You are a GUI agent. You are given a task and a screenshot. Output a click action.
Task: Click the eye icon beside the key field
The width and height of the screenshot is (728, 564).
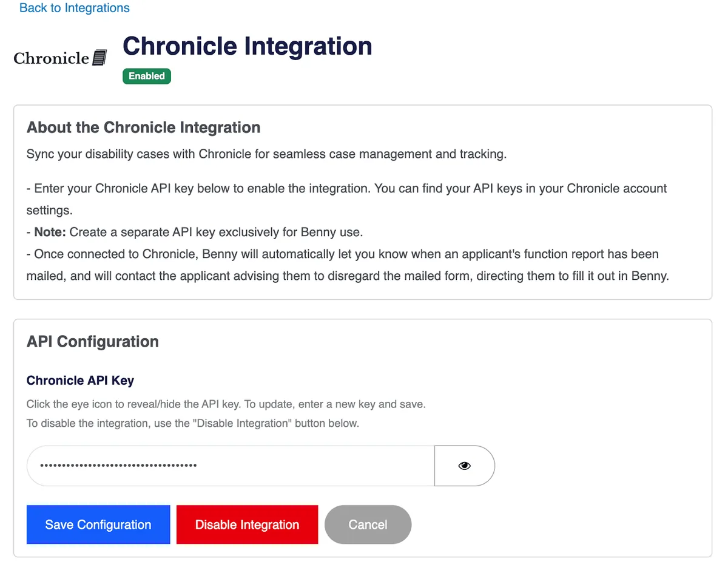coord(464,465)
